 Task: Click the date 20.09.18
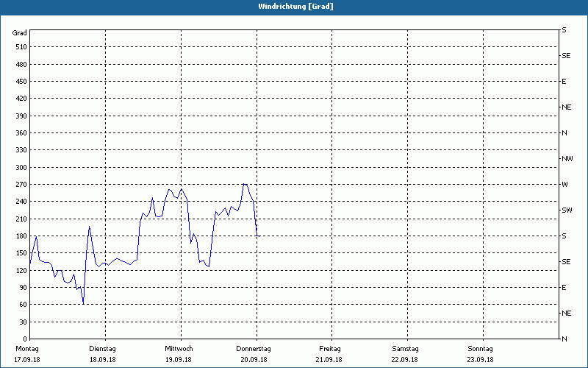(254, 360)
